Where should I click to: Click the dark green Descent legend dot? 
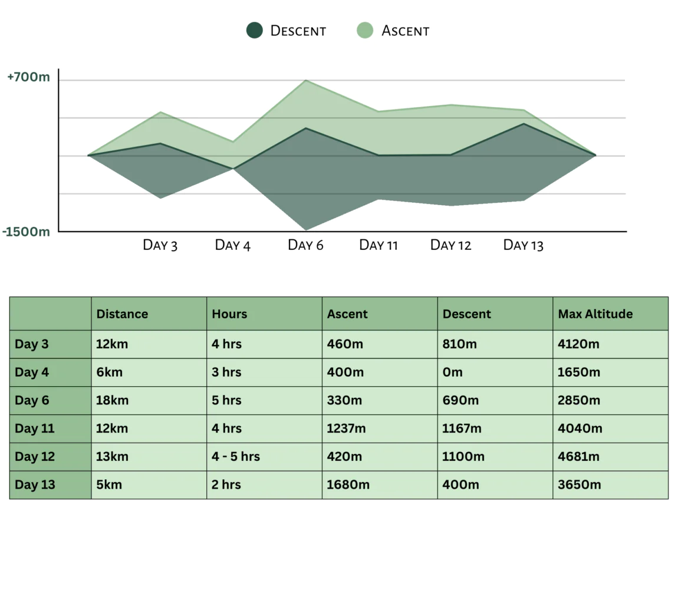tap(254, 30)
